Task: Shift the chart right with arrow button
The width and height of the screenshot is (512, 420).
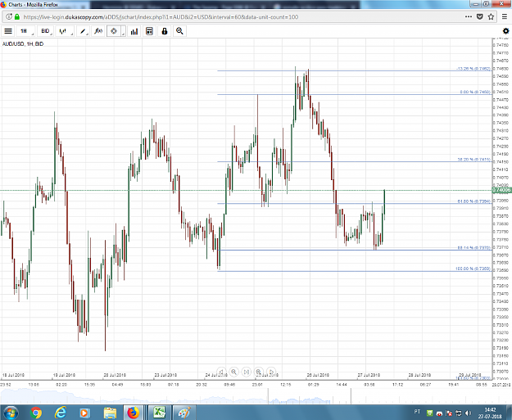Action: coord(271,372)
